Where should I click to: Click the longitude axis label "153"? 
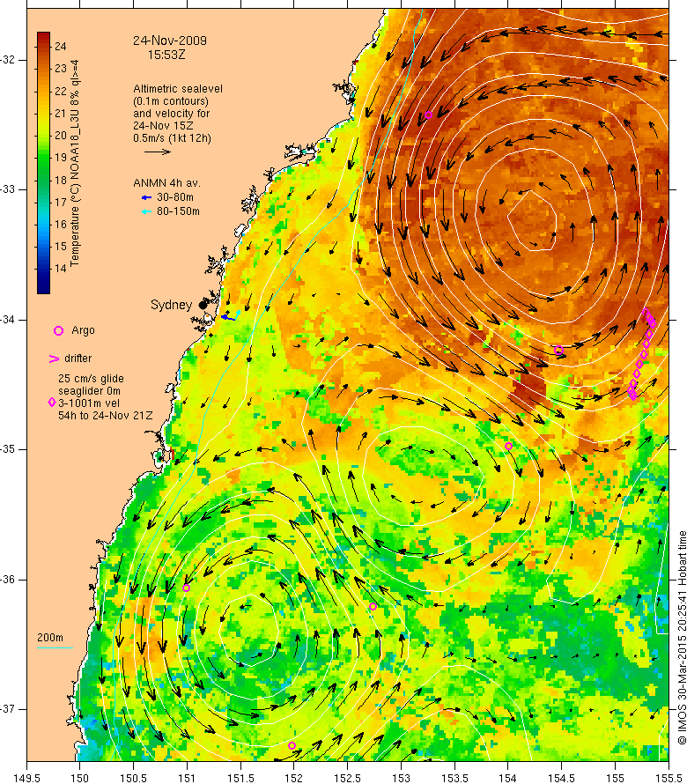tap(401, 778)
